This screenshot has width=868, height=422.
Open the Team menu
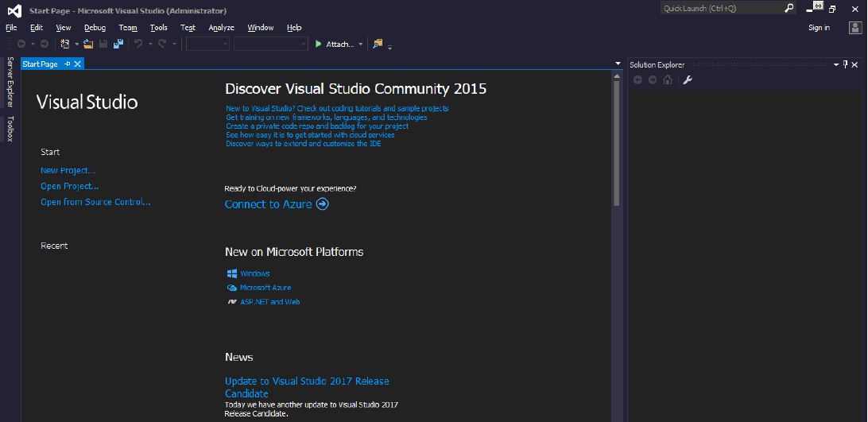[x=128, y=28]
